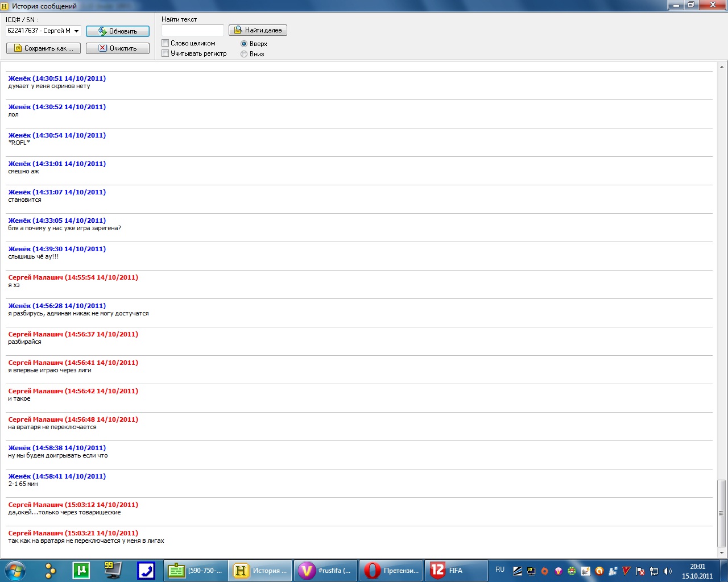This screenshot has height=582, width=728.
Task: Switch to the FIFA 12 taskbar window
Action: click(x=456, y=571)
